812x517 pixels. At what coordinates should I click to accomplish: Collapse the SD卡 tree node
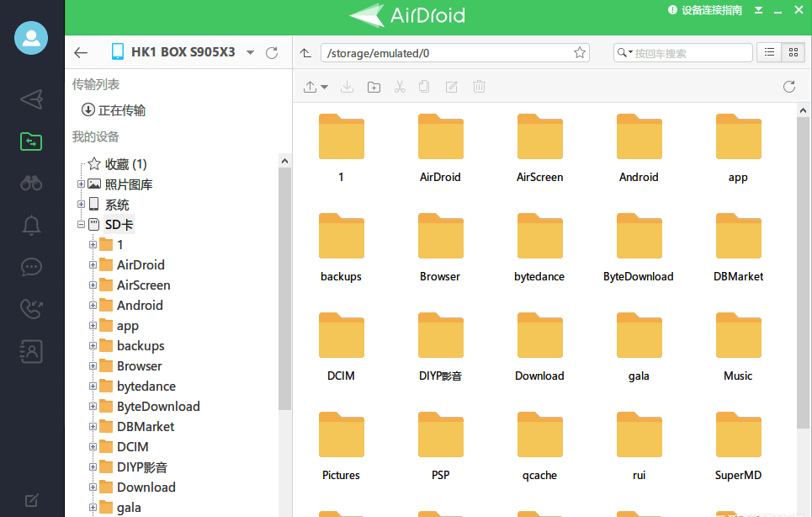(x=81, y=224)
